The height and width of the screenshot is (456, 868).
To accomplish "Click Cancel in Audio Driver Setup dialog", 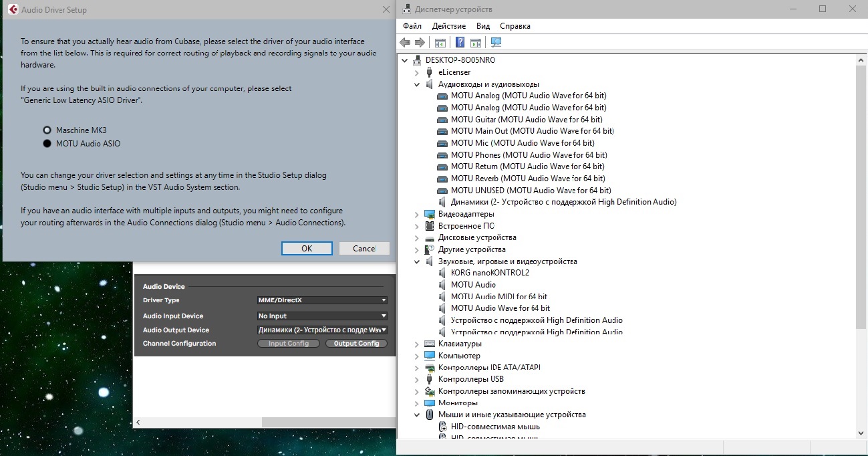I will tap(364, 248).
